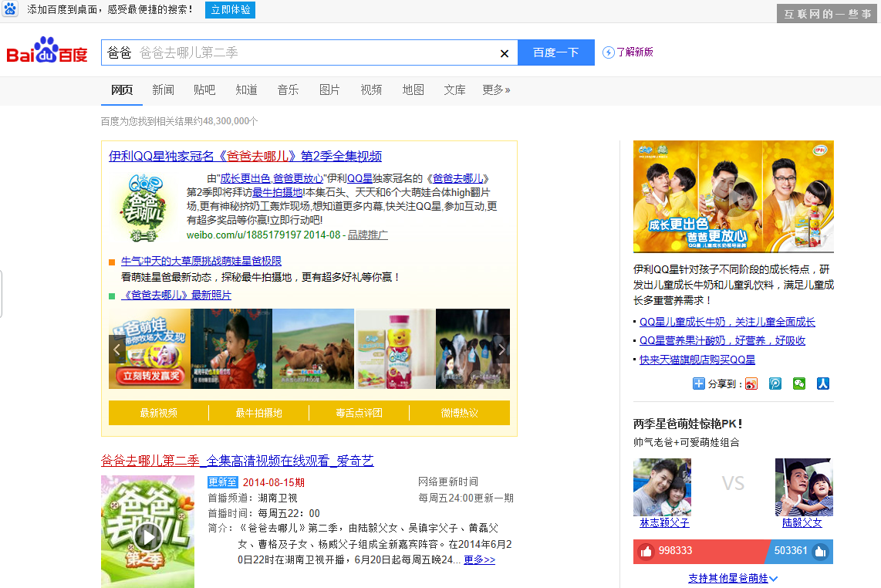Open the 最牛拍摄地 yellow bar link
Screen dimensions: 881x588
[x=258, y=413]
